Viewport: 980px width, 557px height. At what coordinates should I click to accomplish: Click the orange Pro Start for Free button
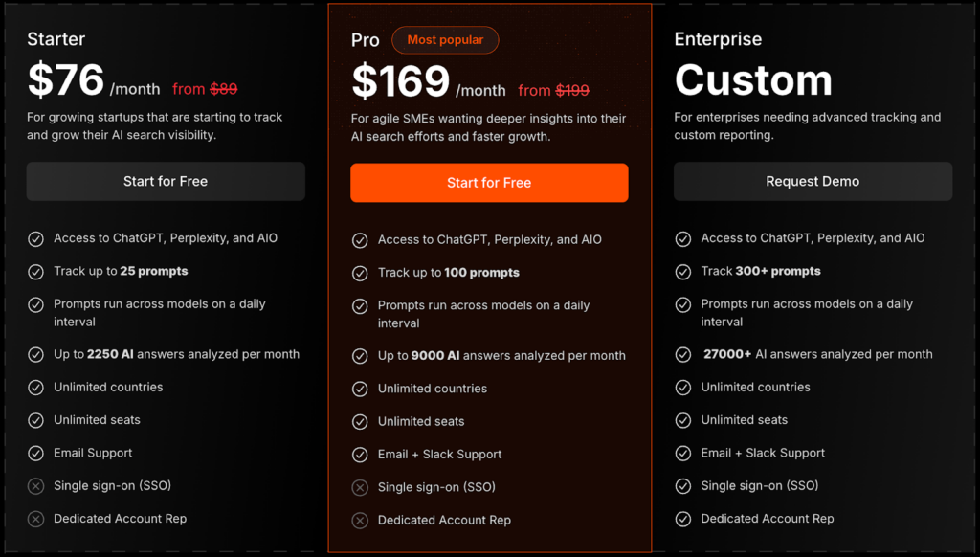pos(489,183)
